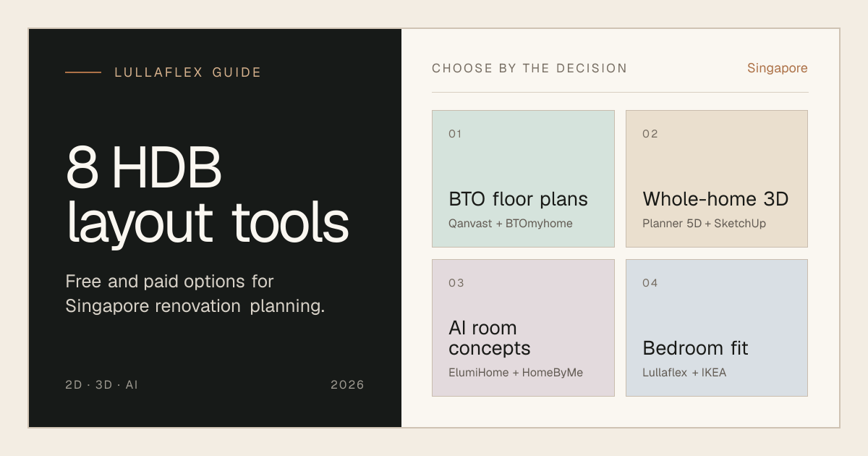
Task: Open the BTO floor plans card
Action: coord(523,179)
